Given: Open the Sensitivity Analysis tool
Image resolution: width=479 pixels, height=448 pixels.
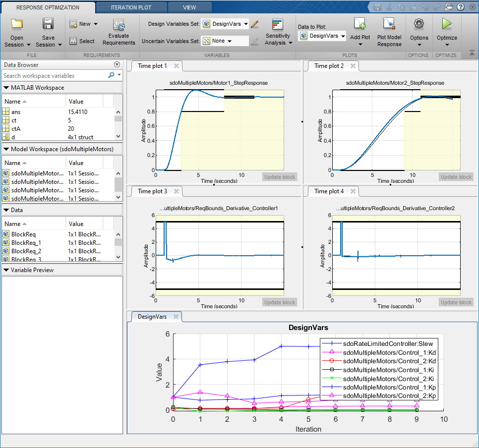Looking at the screenshot, I should pyautogui.click(x=277, y=25).
